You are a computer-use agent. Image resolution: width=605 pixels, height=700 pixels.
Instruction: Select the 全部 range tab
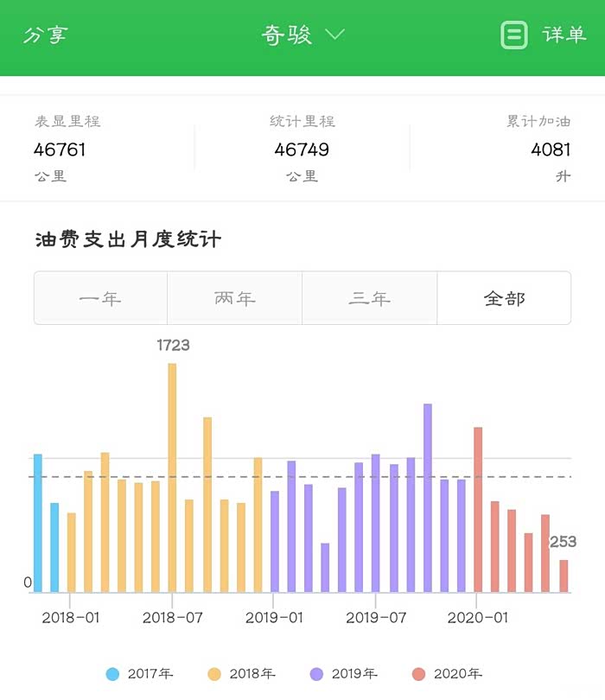(504, 298)
